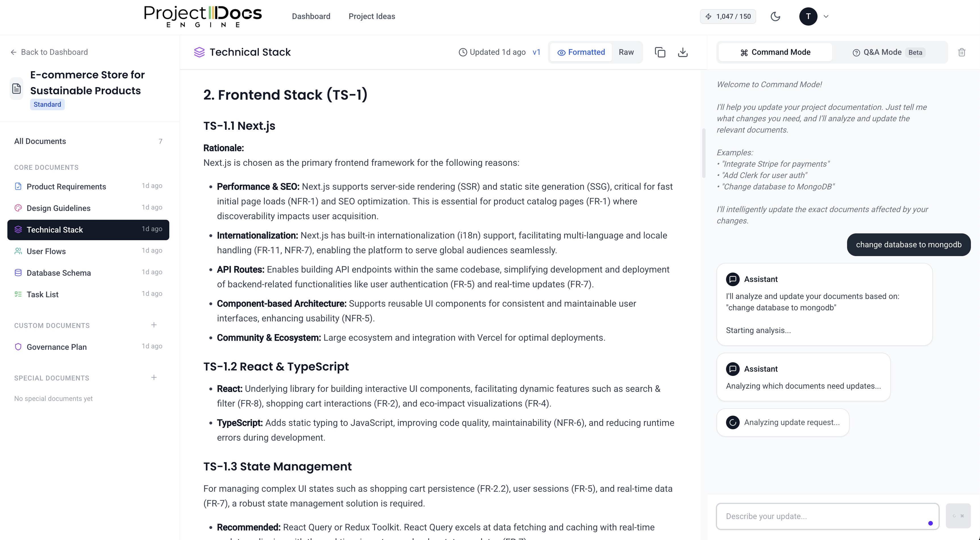Switch to Formatted view
980x540 pixels.
click(581, 52)
